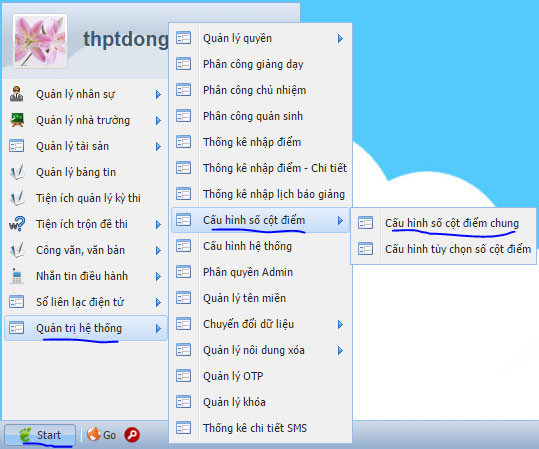Choose Quản lý tên miền menu entry
The image size is (539, 449).
point(260,298)
